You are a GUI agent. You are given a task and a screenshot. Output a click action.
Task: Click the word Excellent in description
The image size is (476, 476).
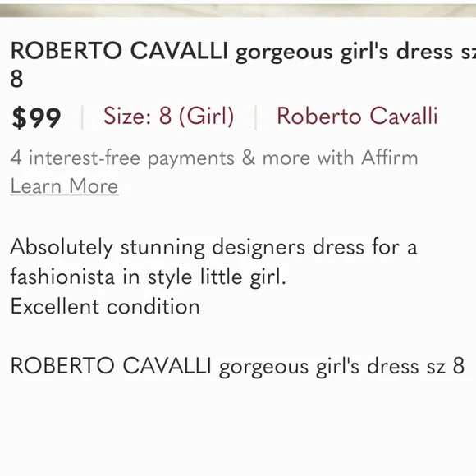click(x=55, y=306)
